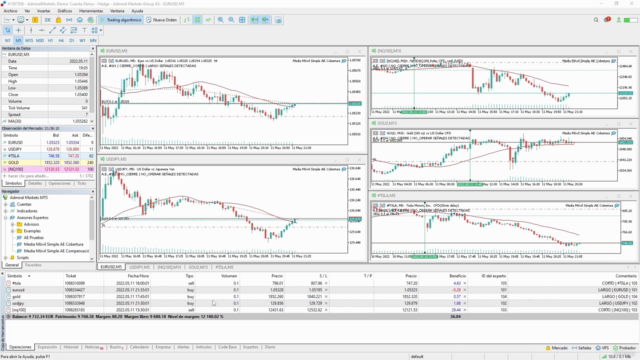Open the Herramientas menu
This screenshot has height=360, width=640.
[91, 11]
